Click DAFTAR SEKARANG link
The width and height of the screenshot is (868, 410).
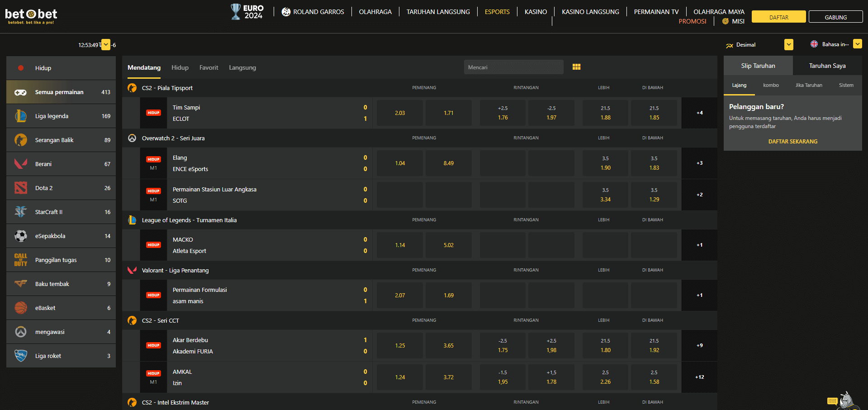pyautogui.click(x=792, y=141)
